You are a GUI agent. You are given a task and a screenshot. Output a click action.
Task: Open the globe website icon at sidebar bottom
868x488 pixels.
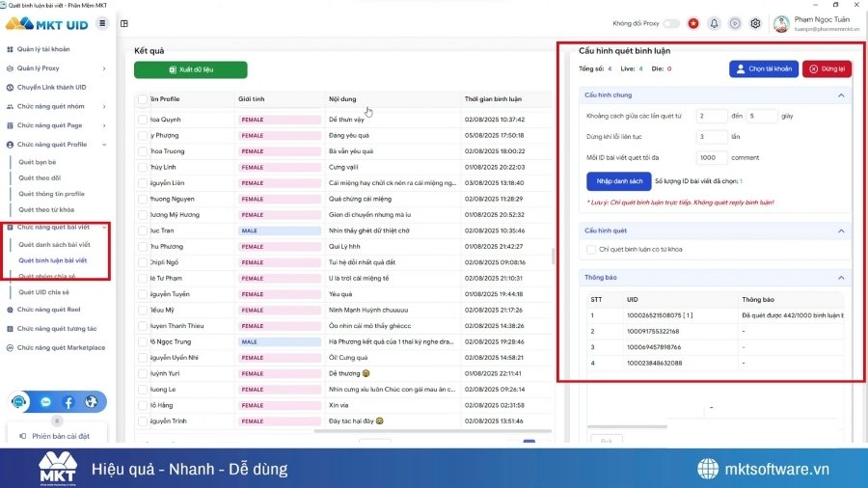tap(92, 402)
